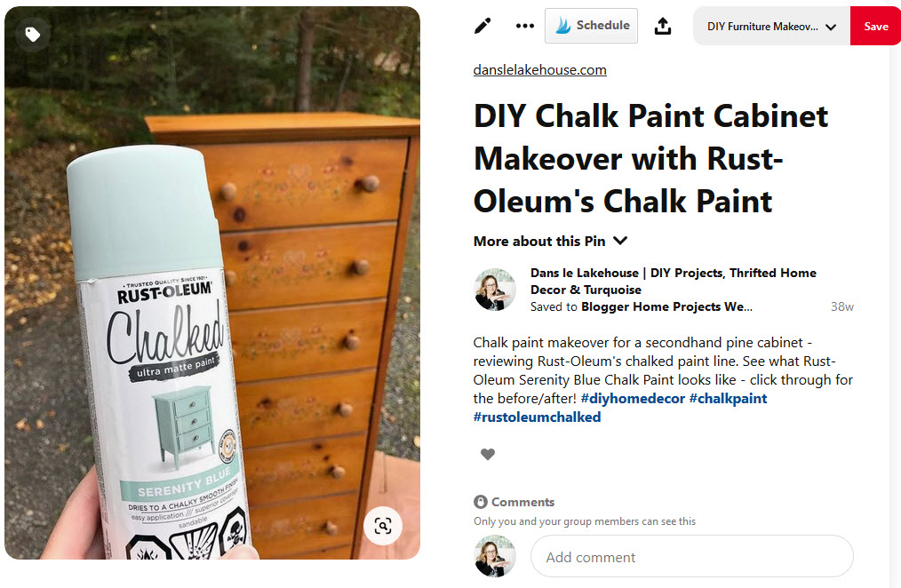Screen dimensions: 901x588
Task: Click the pencil edit pin icon
Action: click(x=482, y=26)
